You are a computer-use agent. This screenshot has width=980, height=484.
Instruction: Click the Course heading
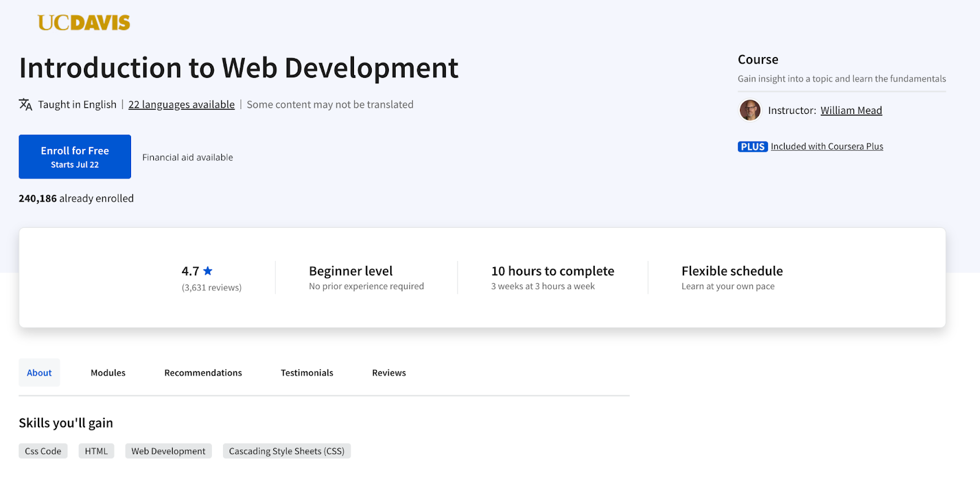758,59
